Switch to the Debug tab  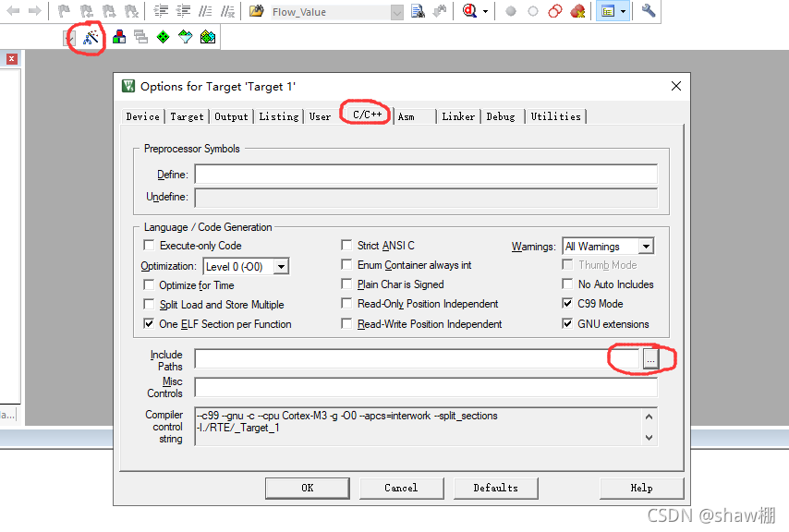500,116
